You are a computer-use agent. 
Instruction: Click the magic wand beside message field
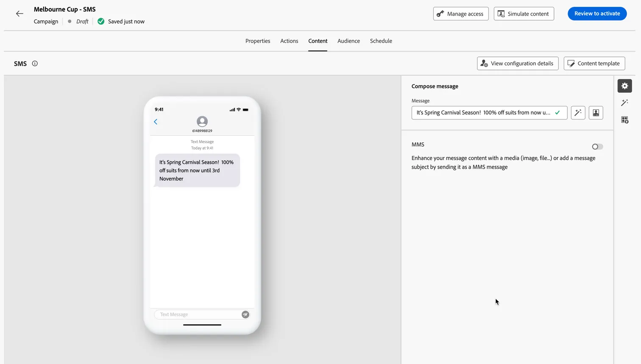point(578,113)
